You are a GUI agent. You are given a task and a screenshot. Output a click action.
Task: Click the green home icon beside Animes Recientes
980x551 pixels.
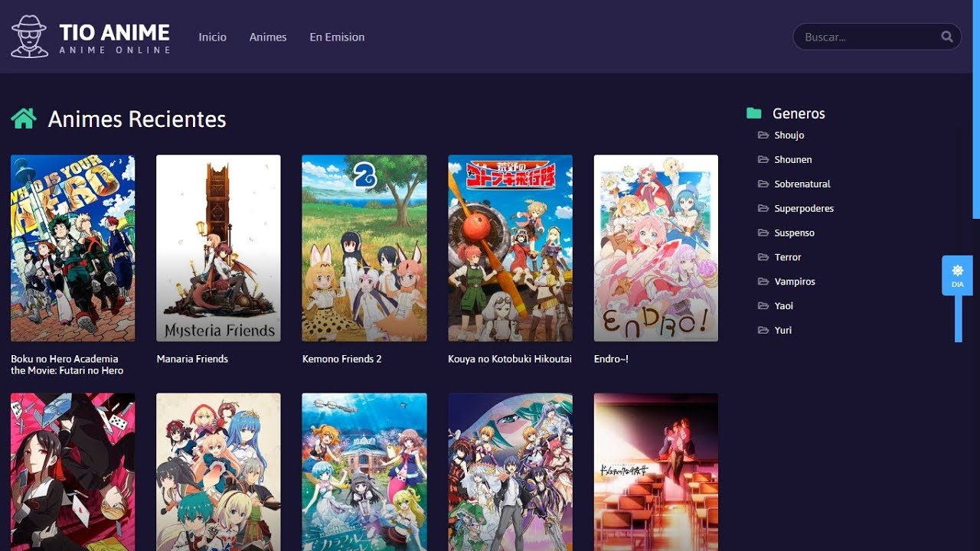24,119
